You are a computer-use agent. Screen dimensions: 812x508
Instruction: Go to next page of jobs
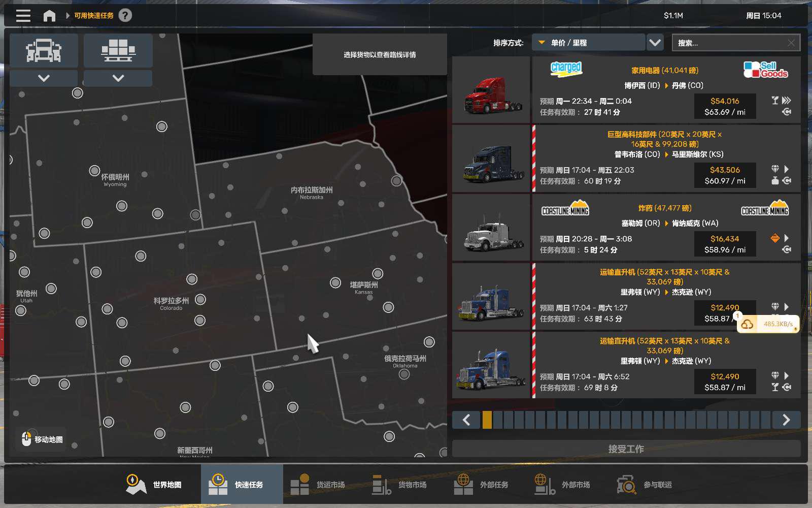pos(786,420)
